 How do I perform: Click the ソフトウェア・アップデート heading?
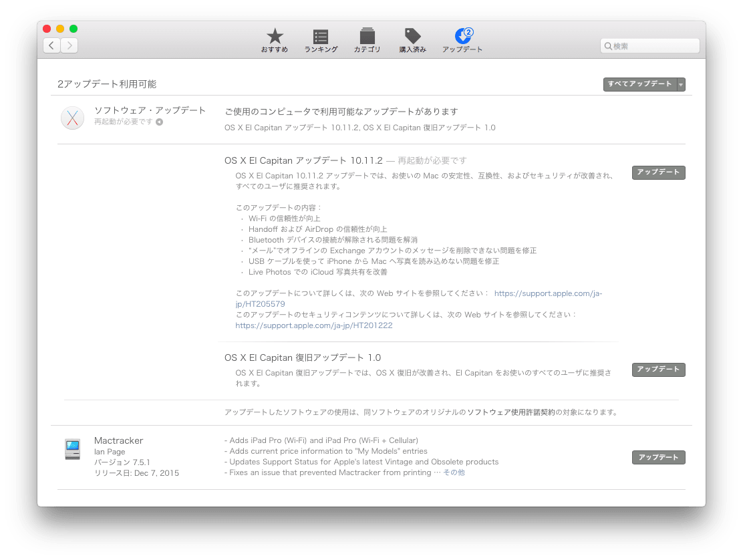[x=150, y=110]
